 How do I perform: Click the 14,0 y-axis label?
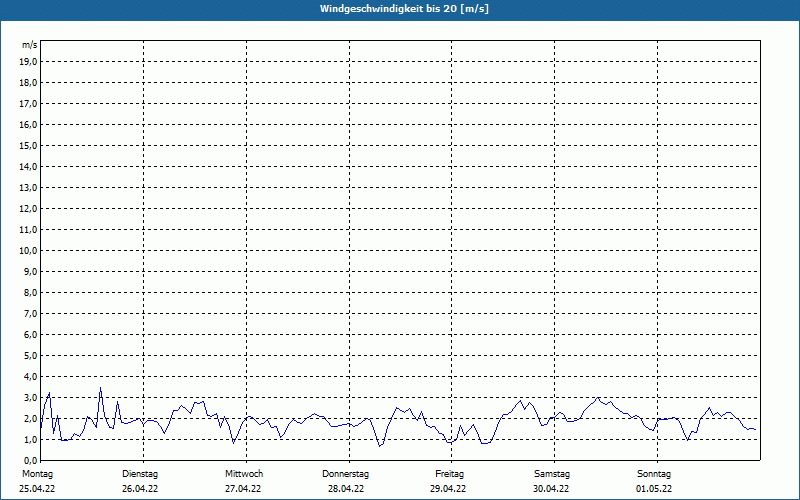click(29, 166)
